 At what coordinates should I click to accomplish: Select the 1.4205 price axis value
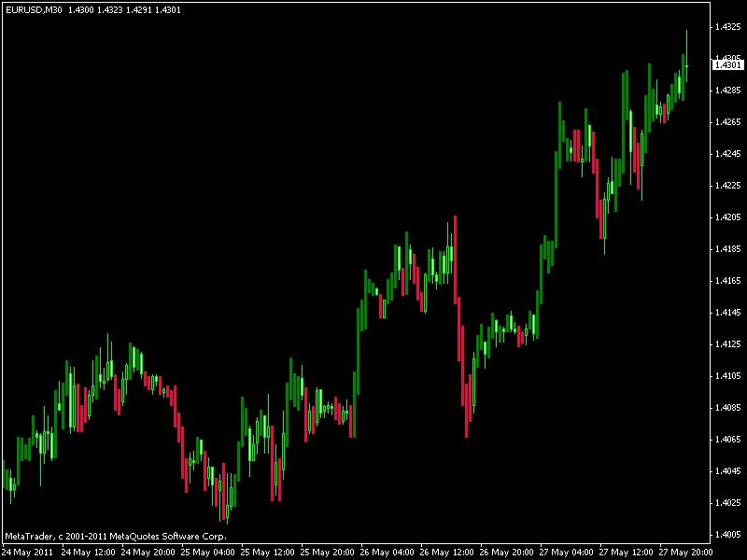click(727, 217)
